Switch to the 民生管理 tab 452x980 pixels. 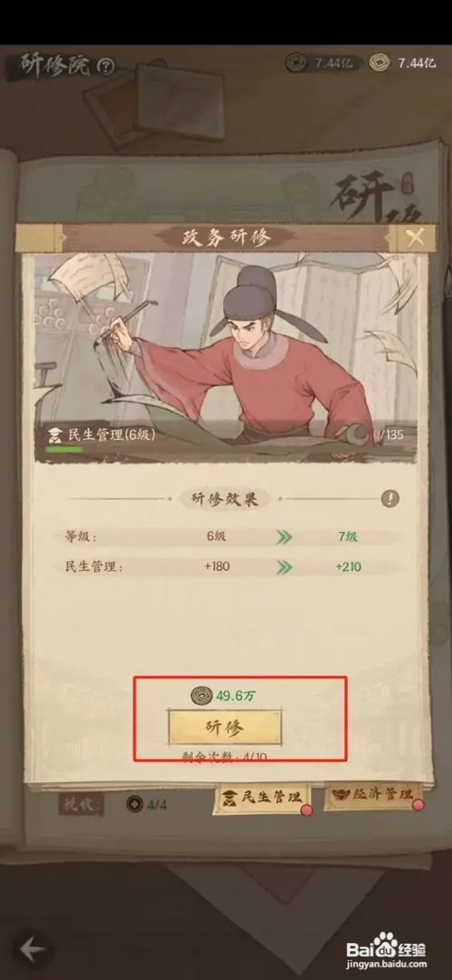point(262,797)
